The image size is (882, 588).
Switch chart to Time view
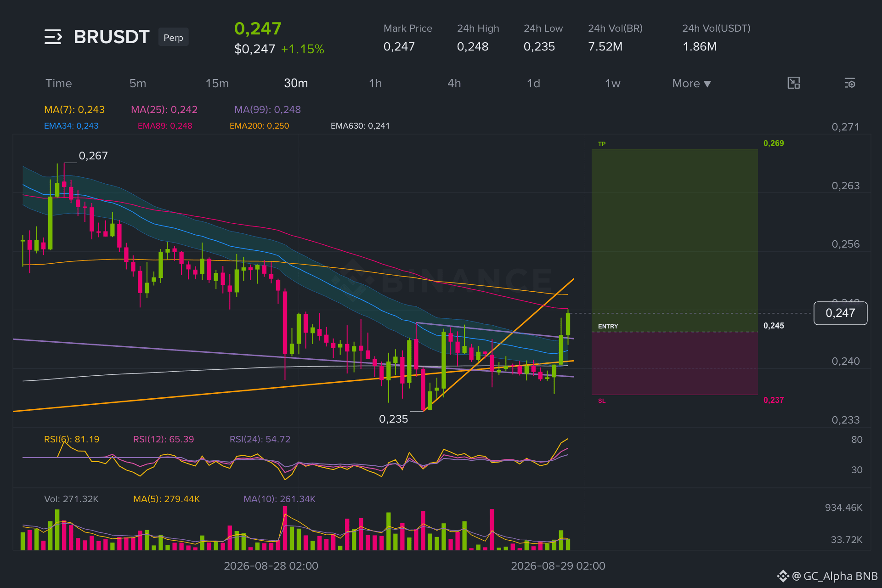click(59, 84)
